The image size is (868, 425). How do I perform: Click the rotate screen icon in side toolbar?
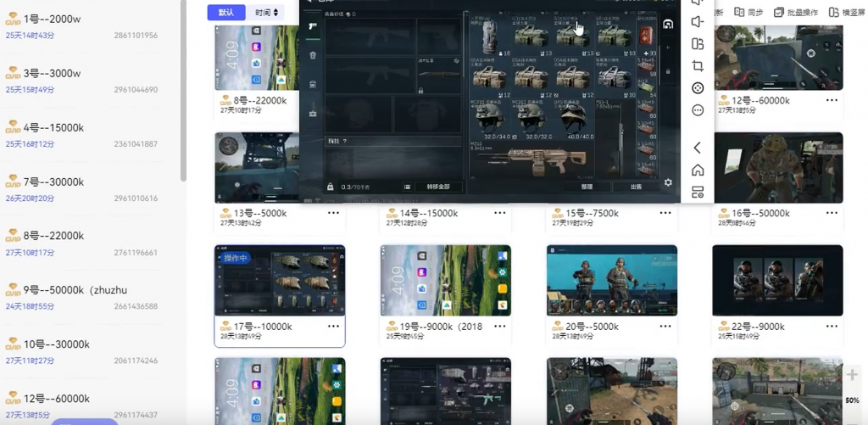698,44
